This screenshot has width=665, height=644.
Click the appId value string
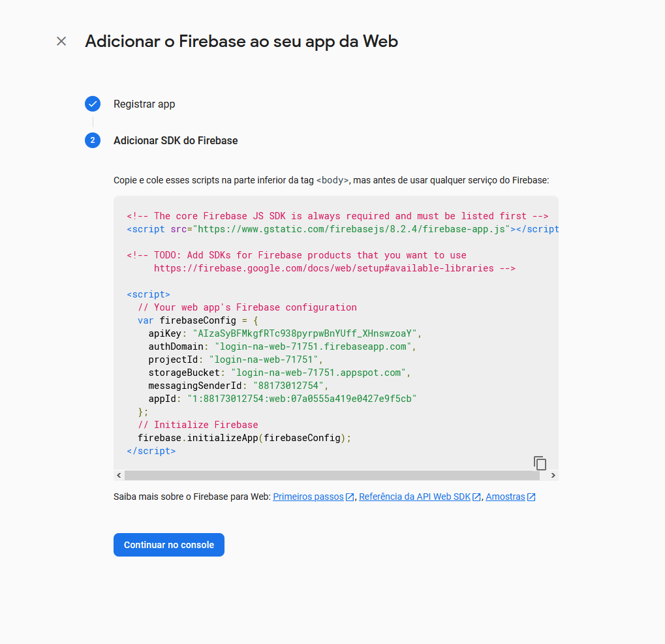[302, 399]
